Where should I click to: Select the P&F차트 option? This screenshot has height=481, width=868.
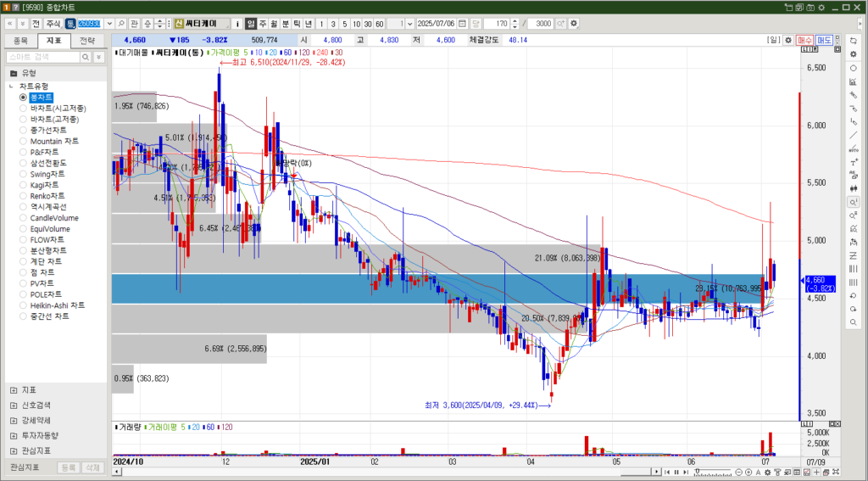pos(39,152)
